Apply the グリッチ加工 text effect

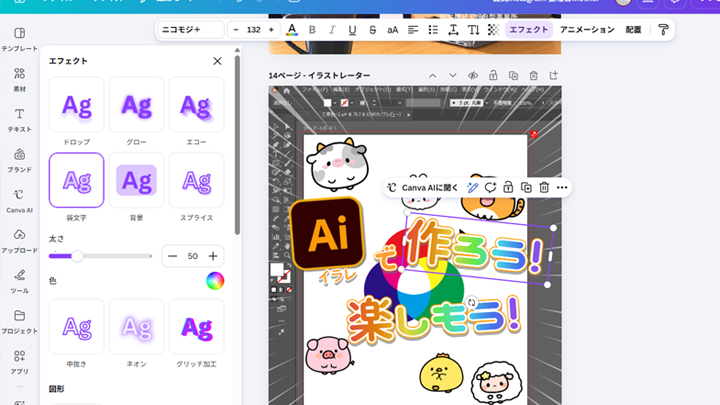click(197, 326)
